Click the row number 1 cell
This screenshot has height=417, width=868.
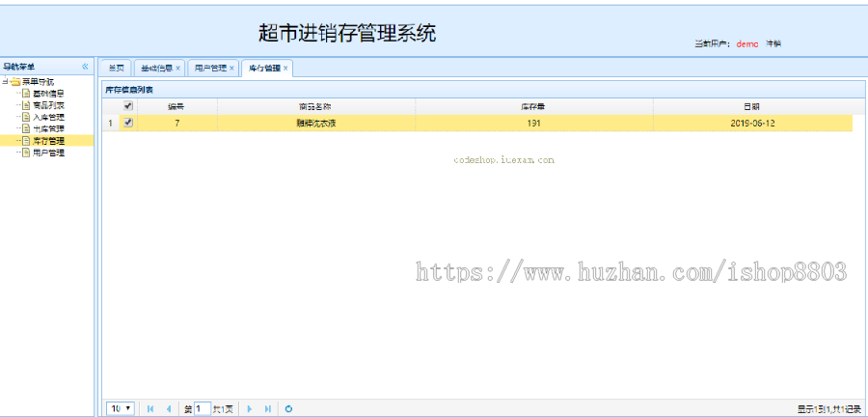tap(110, 124)
